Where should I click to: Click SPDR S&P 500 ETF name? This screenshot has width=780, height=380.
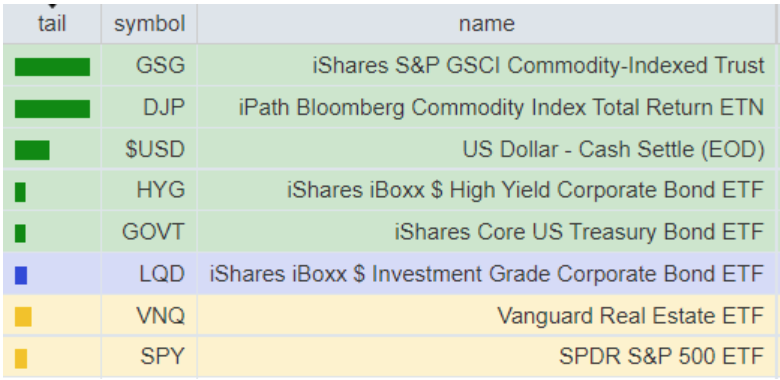tap(662, 357)
